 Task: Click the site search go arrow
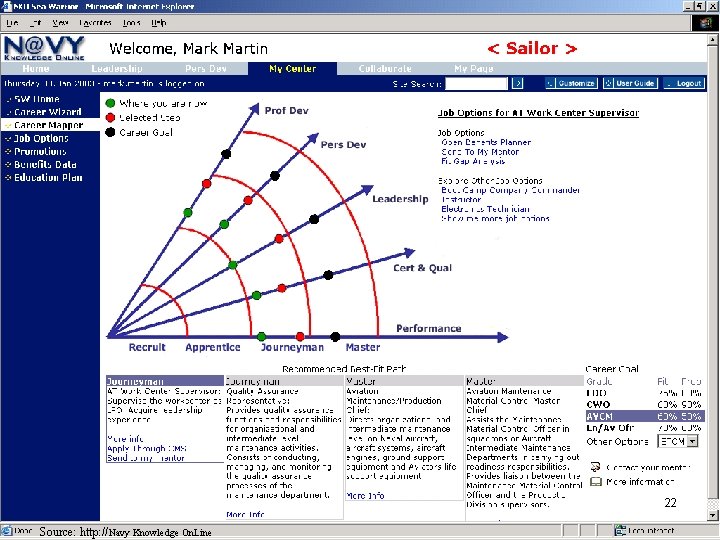pos(518,83)
